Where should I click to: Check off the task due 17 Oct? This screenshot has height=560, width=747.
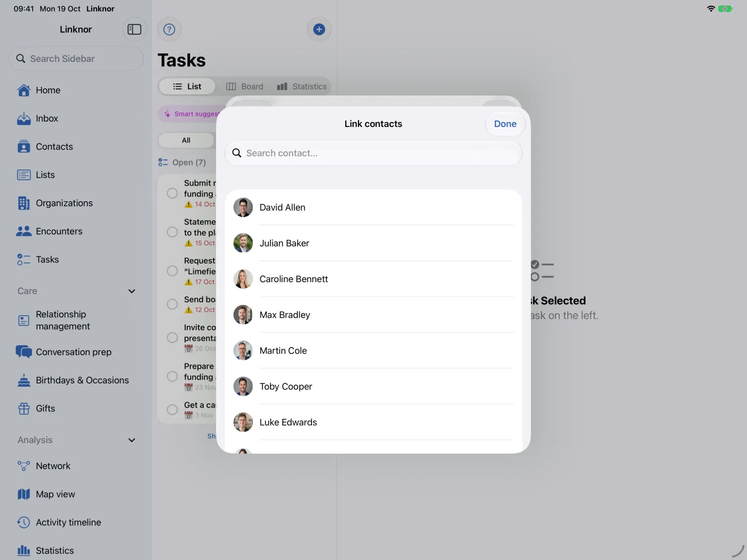(x=172, y=271)
